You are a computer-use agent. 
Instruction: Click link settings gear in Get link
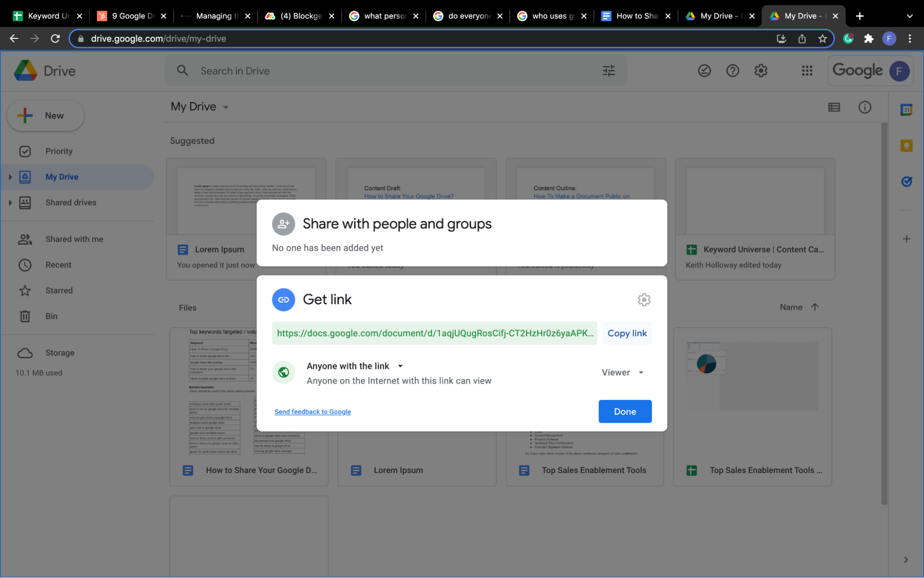(644, 300)
